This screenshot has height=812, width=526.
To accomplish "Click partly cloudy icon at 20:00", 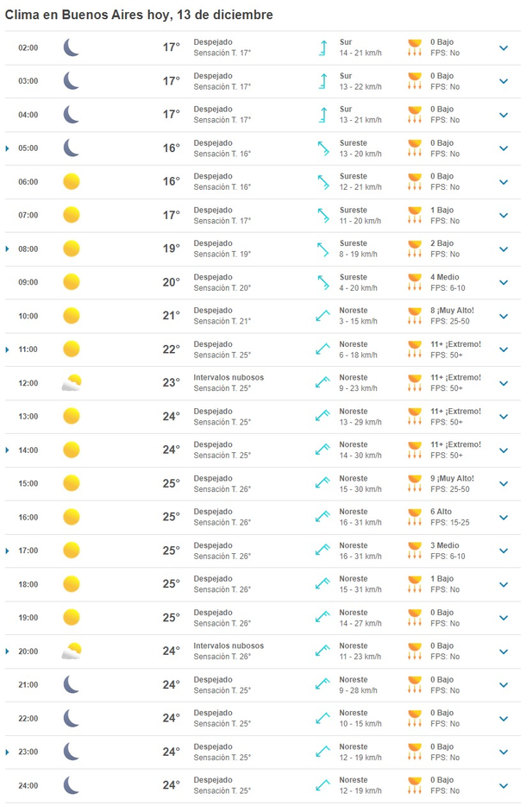I will [71, 651].
